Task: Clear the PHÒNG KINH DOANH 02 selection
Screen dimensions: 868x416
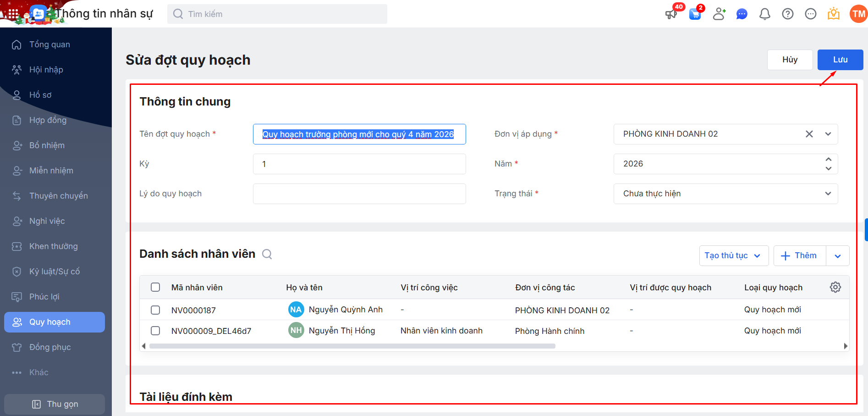Action: click(x=809, y=134)
